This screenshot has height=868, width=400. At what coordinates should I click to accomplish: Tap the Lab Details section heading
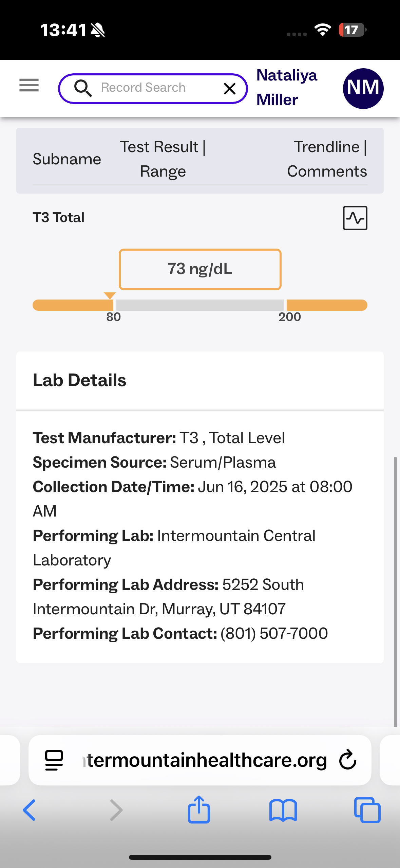[80, 380]
